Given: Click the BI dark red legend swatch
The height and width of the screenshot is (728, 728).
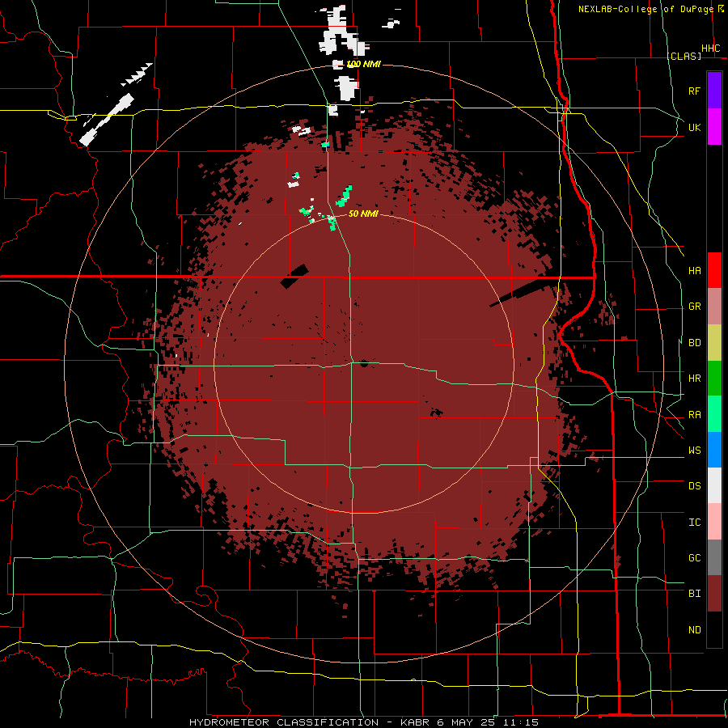Looking at the screenshot, I should coord(714,594).
